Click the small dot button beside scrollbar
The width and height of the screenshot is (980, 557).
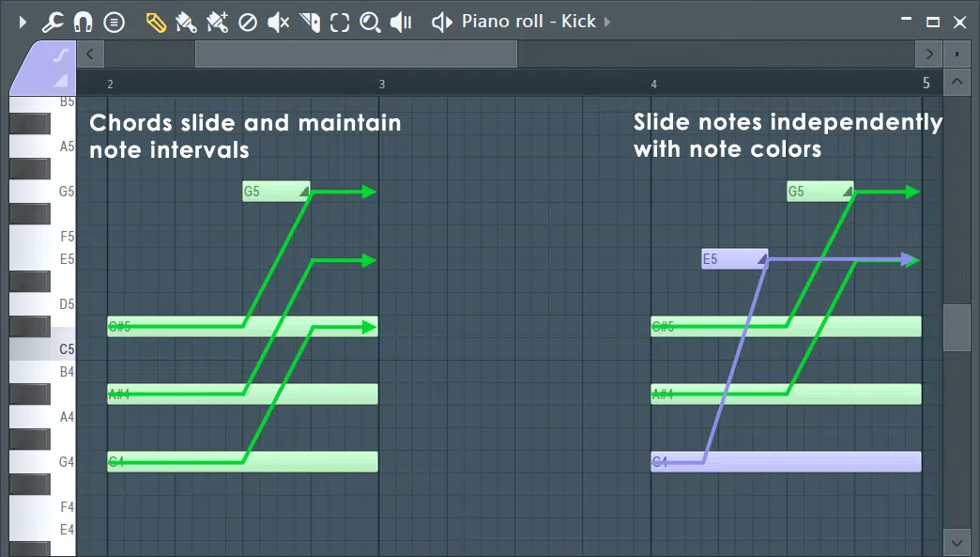957,54
